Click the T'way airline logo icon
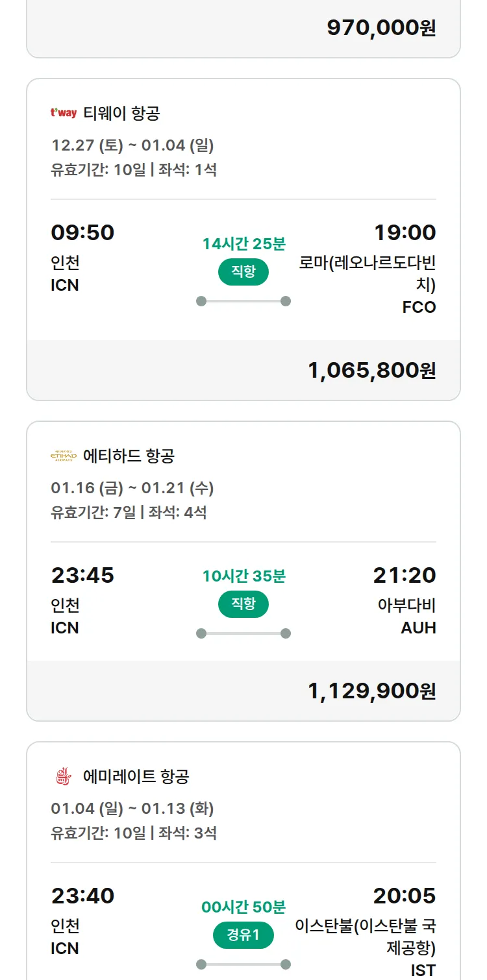Viewport: 487px width, 980px height. pyautogui.click(x=64, y=114)
